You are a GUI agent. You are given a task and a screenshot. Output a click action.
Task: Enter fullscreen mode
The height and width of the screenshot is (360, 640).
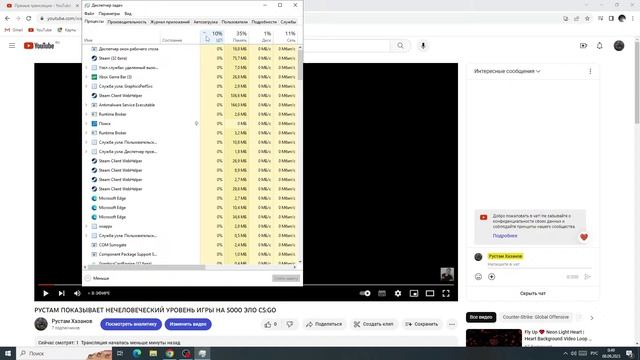pos(446,293)
